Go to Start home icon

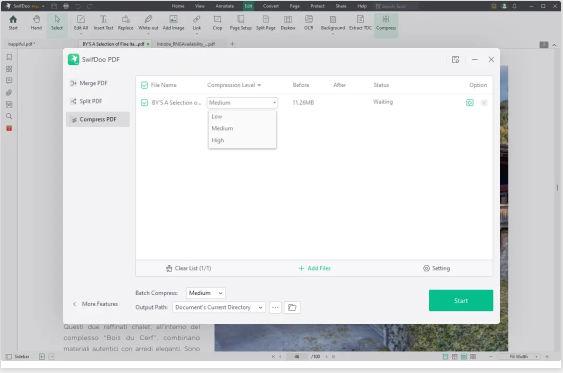(x=13, y=23)
